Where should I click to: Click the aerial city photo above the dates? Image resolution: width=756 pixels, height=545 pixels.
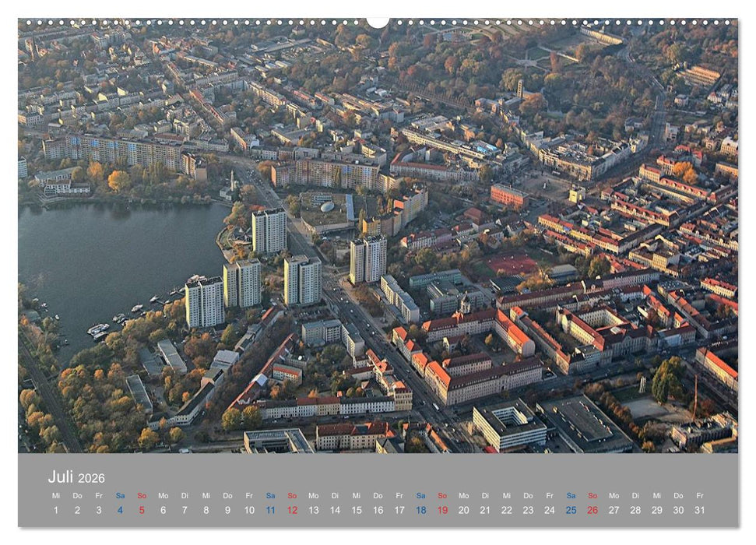click(378, 234)
